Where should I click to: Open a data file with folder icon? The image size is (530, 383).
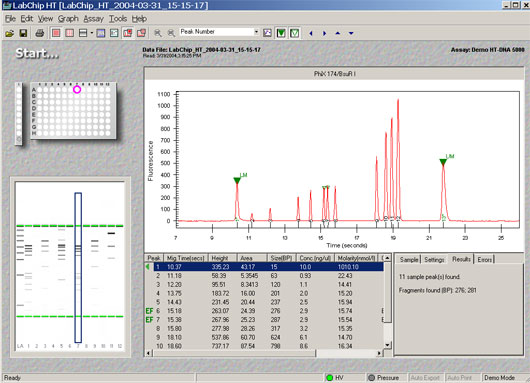pyautogui.click(x=9, y=33)
